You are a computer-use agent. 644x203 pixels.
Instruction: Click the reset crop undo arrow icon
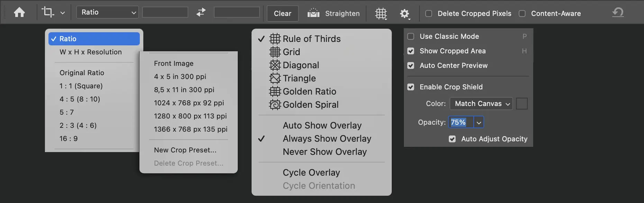click(618, 13)
